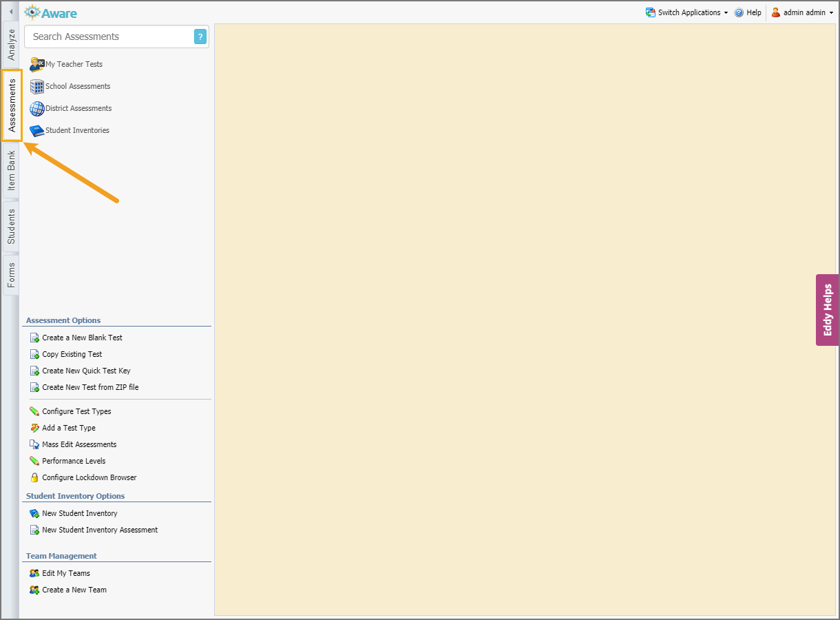Viewport: 840px width, 620px height.
Task: Open the Forms tab
Action: [11, 275]
